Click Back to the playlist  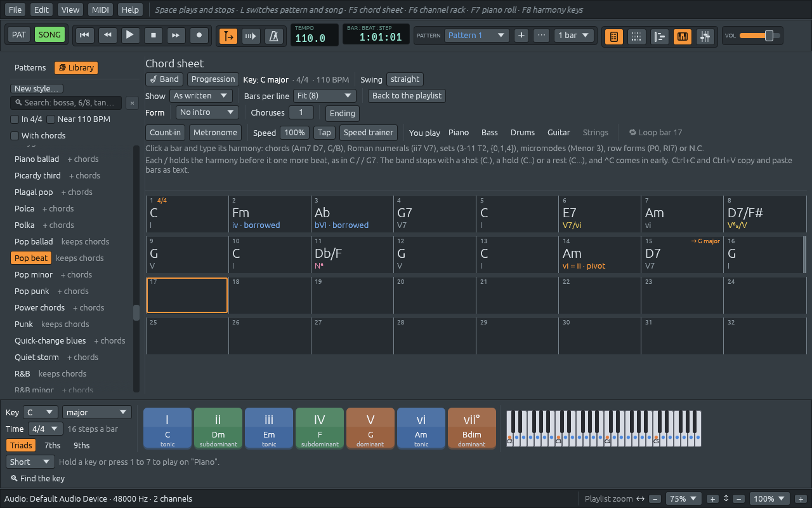click(407, 96)
